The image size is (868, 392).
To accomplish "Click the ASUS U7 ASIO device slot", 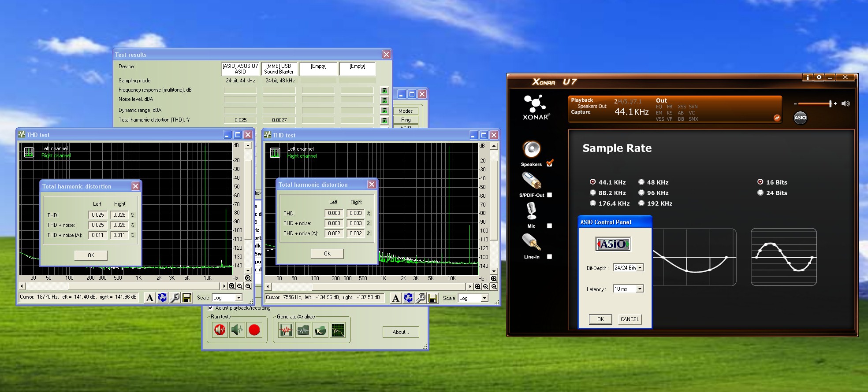I will pos(240,69).
